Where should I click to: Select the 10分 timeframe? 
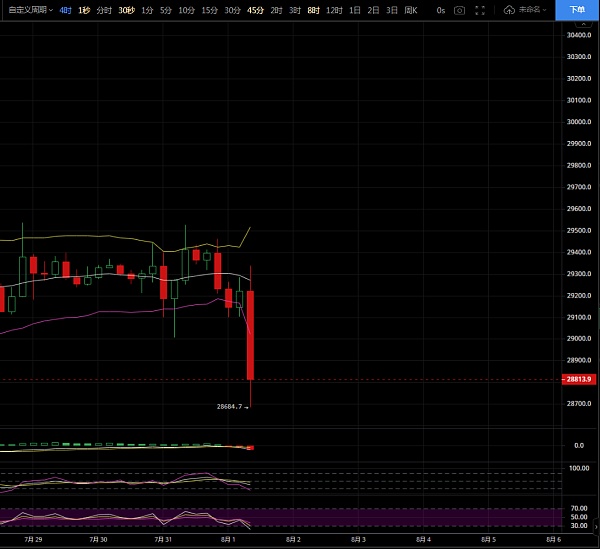point(187,10)
